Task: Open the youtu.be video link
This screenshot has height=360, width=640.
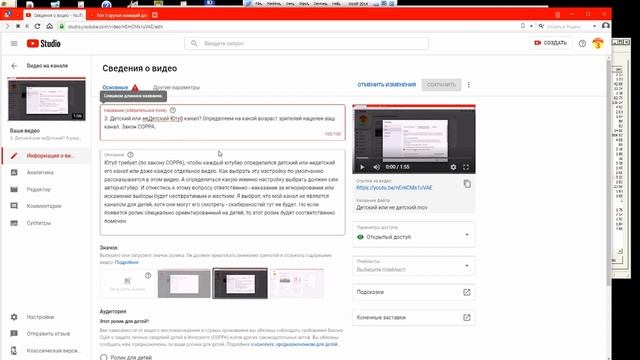Action: pyautogui.click(x=394, y=188)
